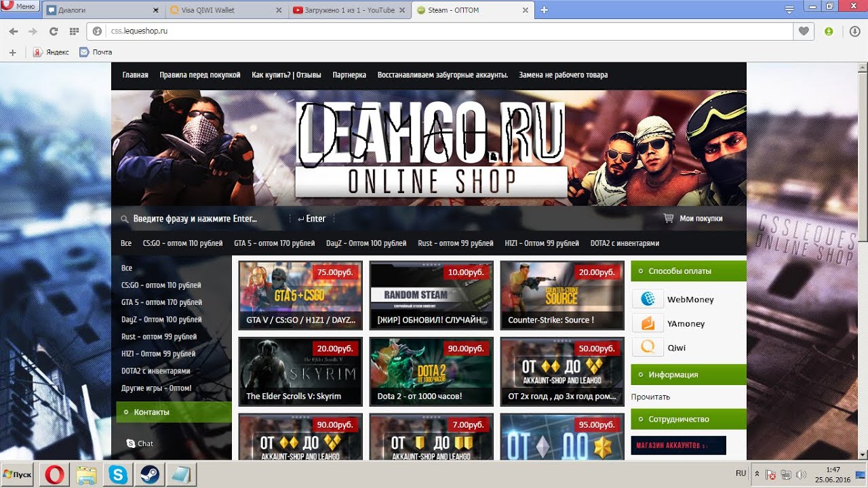The width and height of the screenshot is (868, 488).
Task: Open the Яндекс bookmark
Action: coord(51,52)
